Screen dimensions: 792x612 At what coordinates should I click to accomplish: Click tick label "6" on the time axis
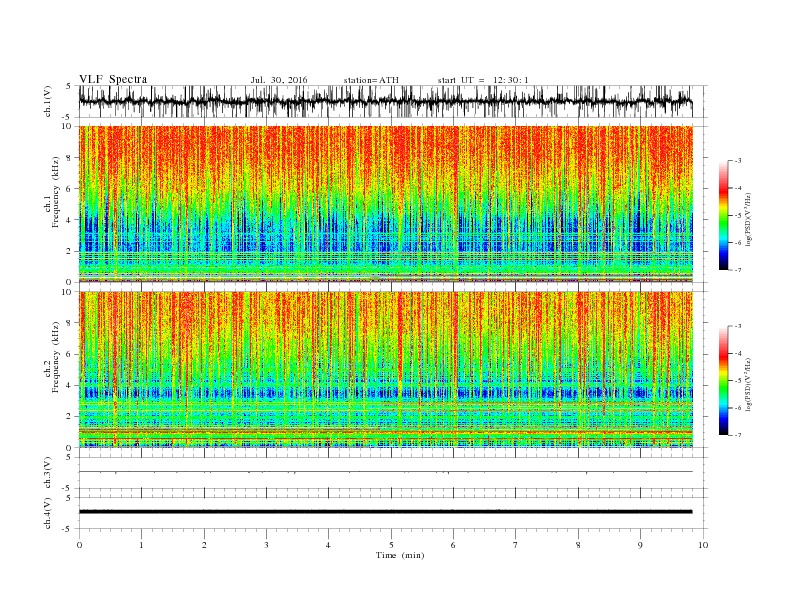453,545
